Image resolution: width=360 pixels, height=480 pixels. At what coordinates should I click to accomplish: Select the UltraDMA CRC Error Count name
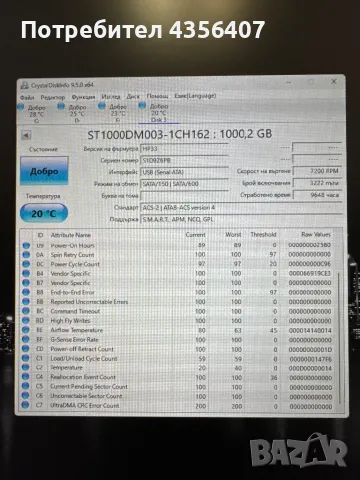point(85,405)
